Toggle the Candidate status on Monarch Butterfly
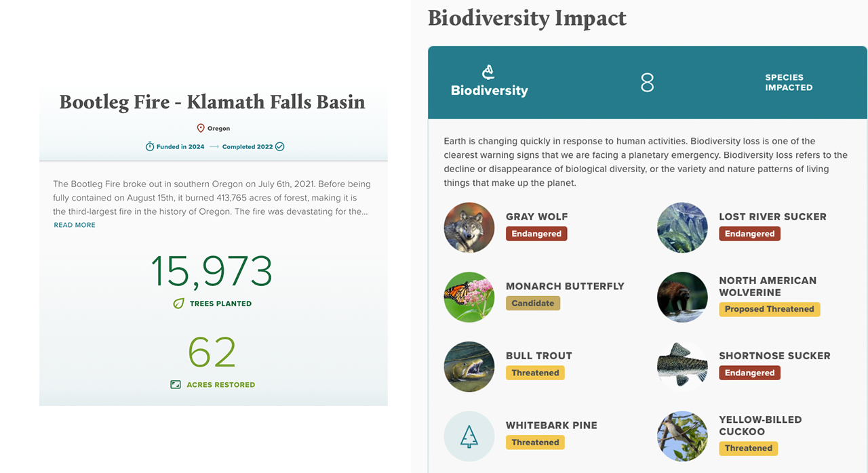Image resolution: width=868 pixels, height=473 pixels. click(x=533, y=303)
